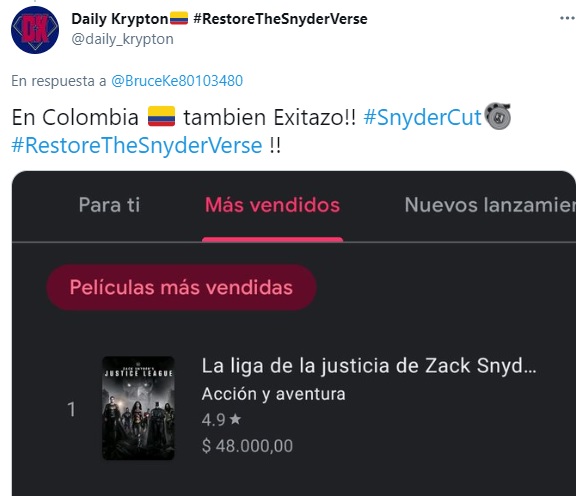Screen dimensions: 576x496
Task: Switch to the Para ti tab
Action: (x=109, y=205)
